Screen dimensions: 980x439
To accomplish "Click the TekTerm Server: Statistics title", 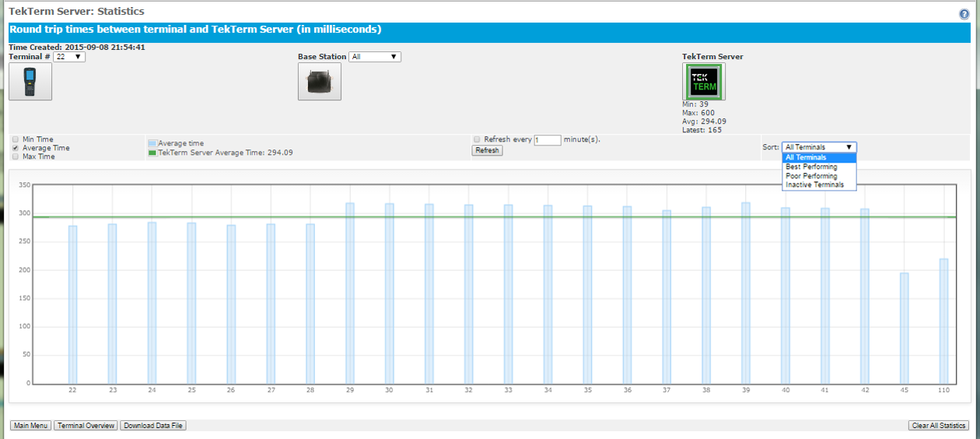I will pos(76,12).
